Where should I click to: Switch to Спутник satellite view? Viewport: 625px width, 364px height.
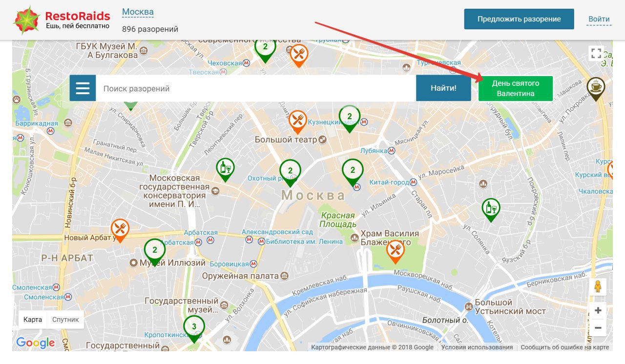click(x=65, y=320)
